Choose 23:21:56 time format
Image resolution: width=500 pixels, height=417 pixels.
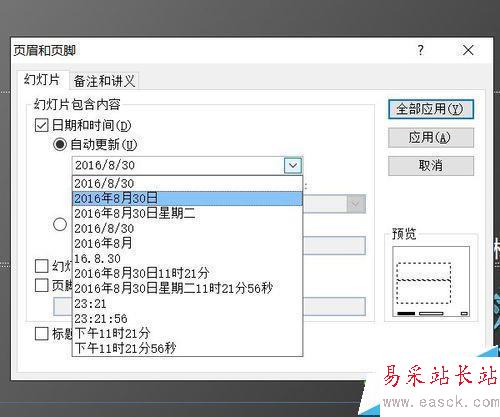click(187, 319)
